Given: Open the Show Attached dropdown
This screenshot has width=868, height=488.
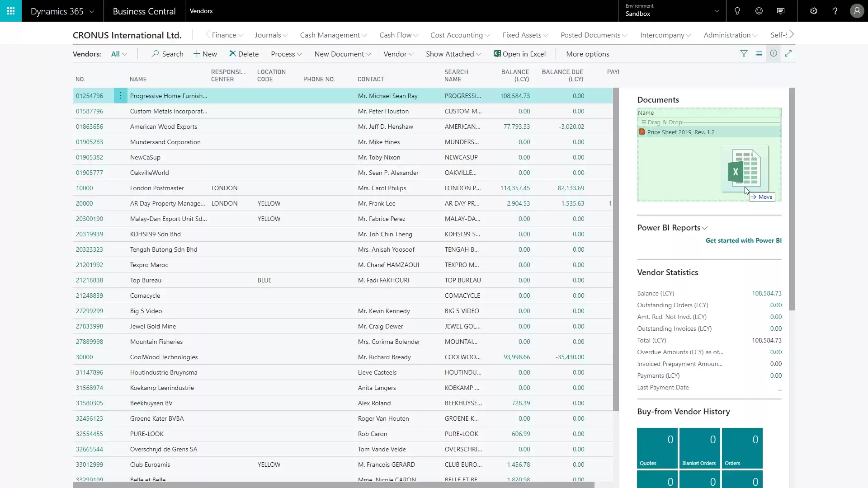Looking at the screenshot, I should 453,54.
